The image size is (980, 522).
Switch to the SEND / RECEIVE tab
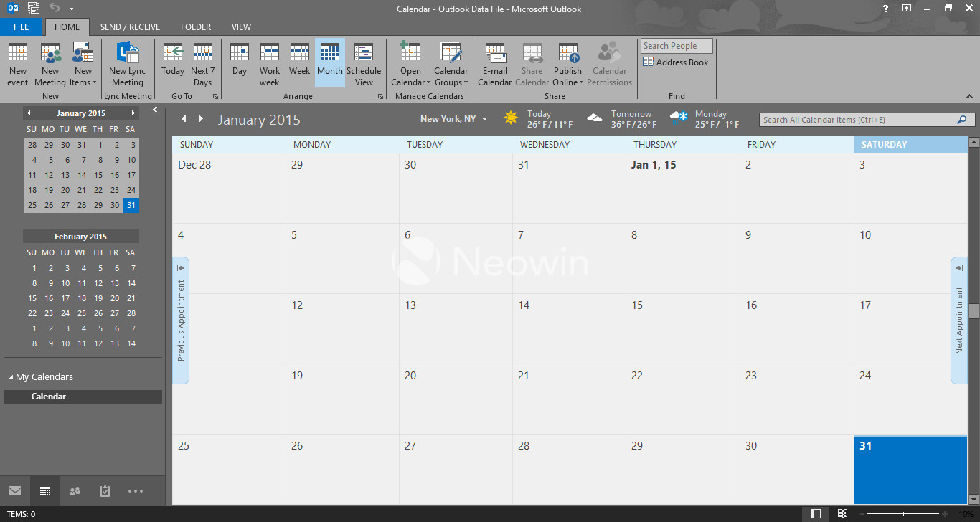[x=130, y=27]
